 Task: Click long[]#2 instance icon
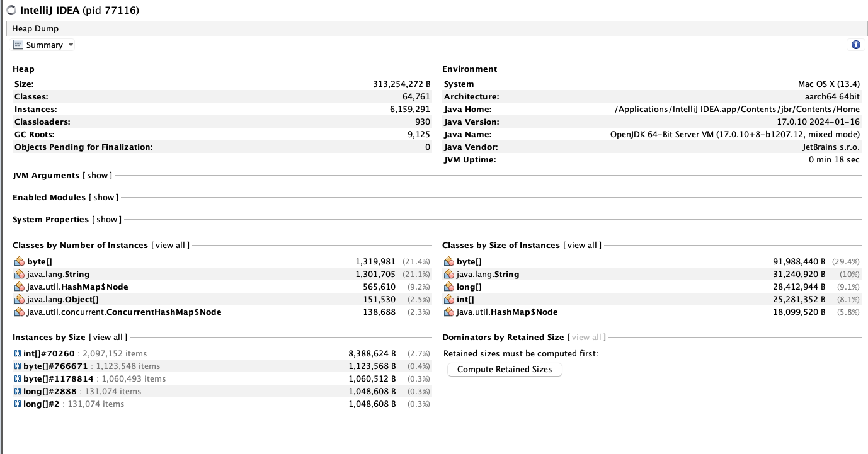pyautogui.click(x=18, y=404)
